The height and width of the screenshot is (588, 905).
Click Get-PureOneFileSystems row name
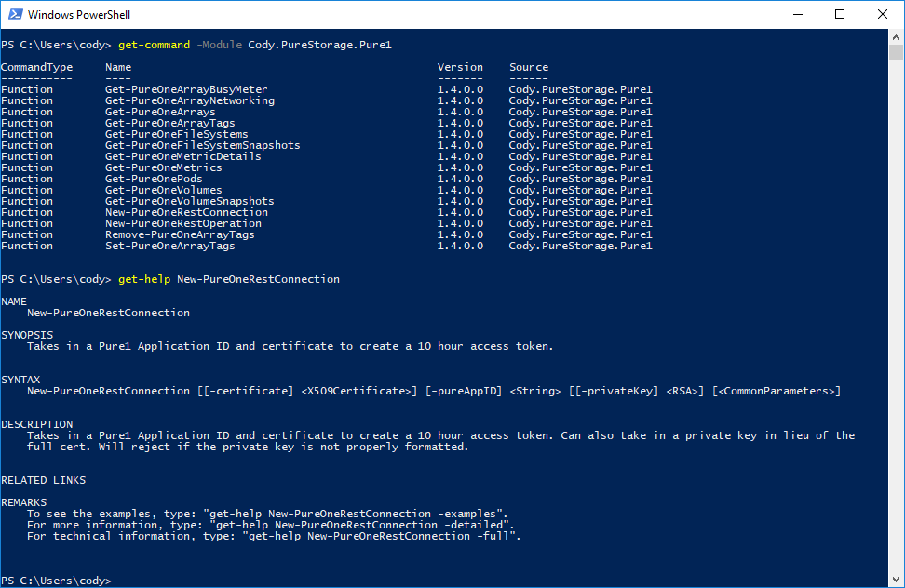point(176,134)
